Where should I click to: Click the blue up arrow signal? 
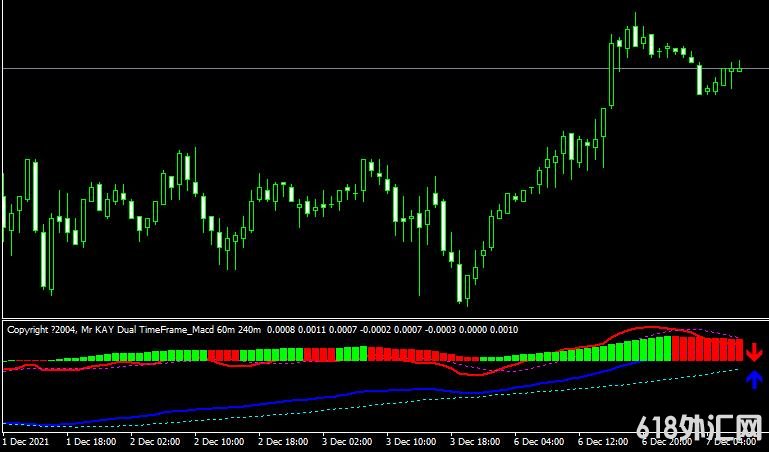(754, 379)
